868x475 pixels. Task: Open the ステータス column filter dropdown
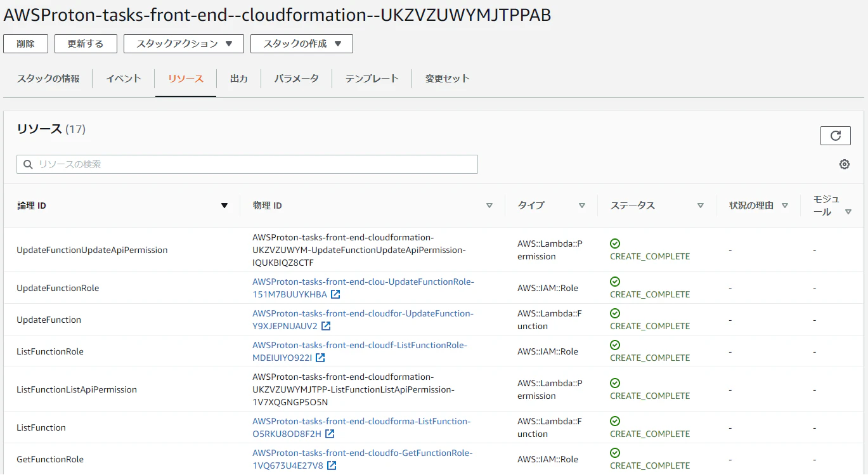(x=701, y=205)
